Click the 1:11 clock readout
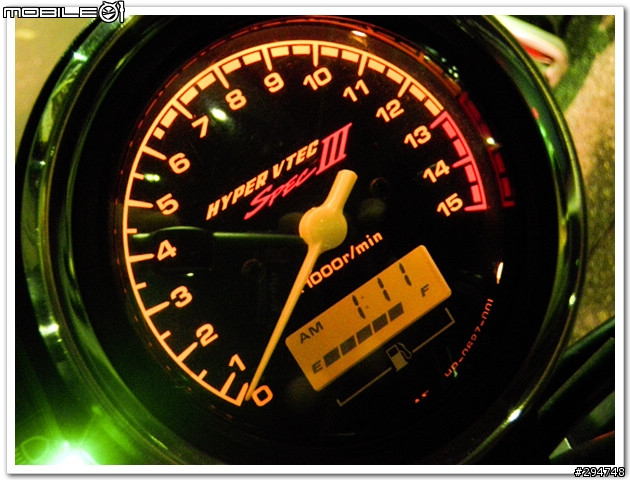630x480 pixels. click(382, 289)
